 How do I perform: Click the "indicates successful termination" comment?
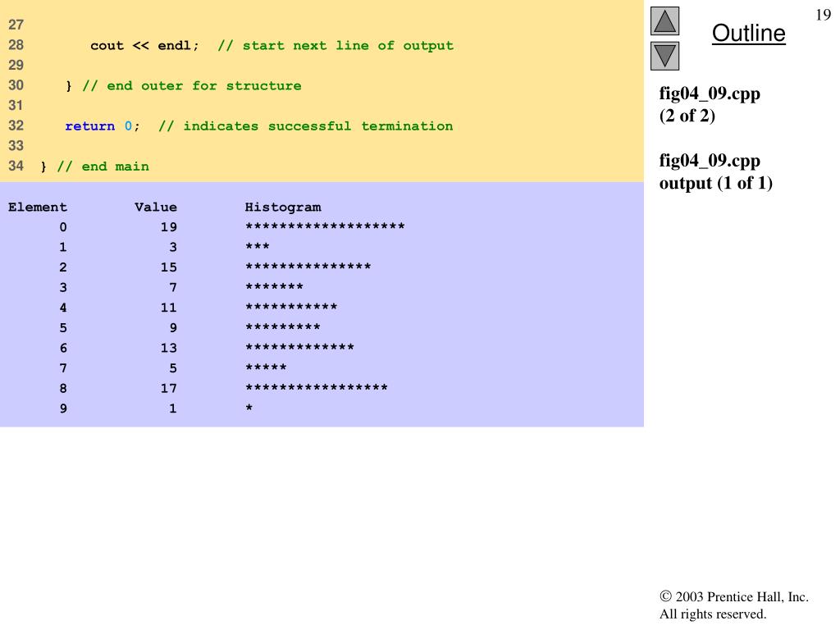305,126
